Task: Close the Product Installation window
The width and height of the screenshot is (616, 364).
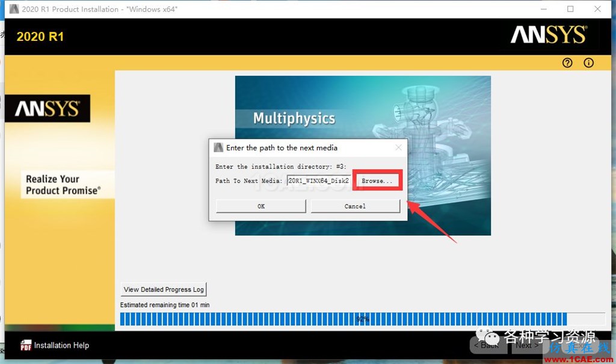Action: click(597, 9)
